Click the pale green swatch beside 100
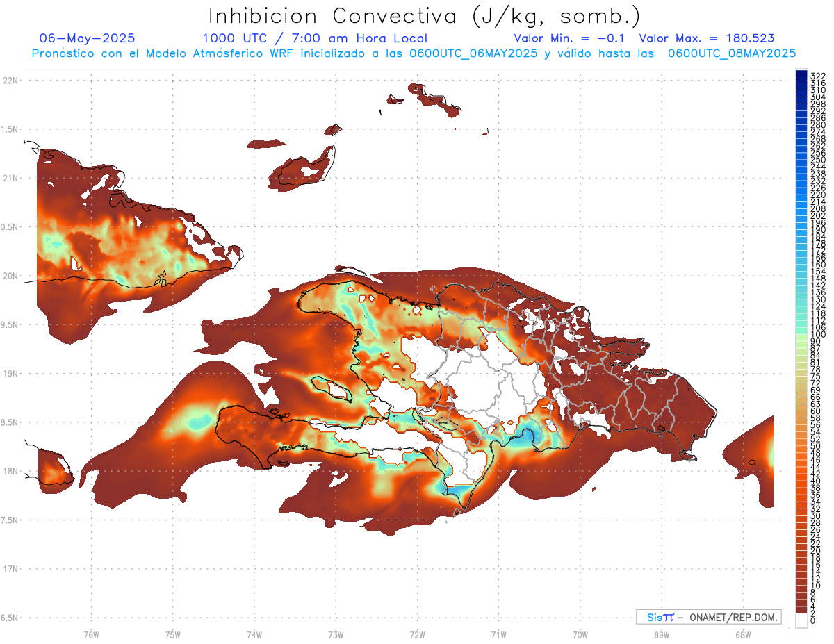Viewport: 834px width, 644px height. click(801, 338)
